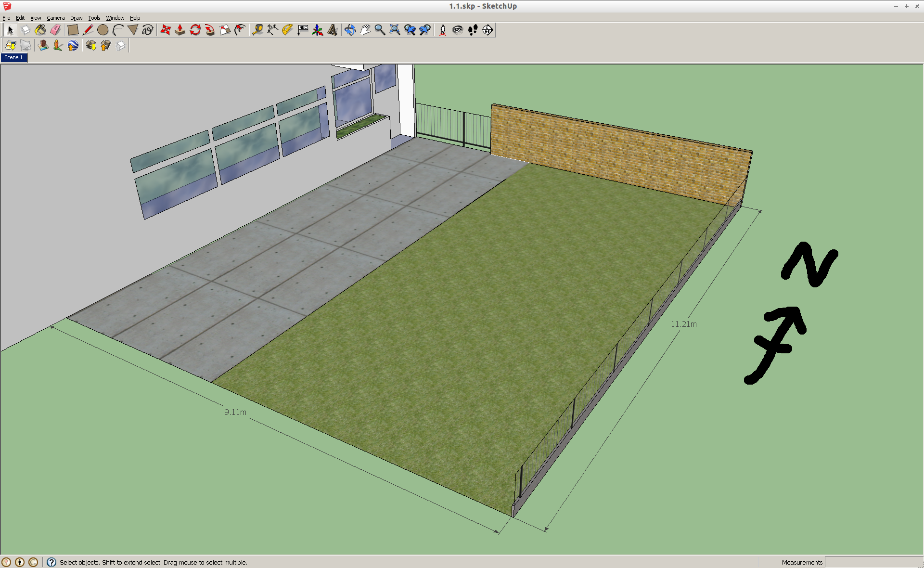Select the Move tool
The height and width of the screenshot is (568, 924).
click(165, 30)
